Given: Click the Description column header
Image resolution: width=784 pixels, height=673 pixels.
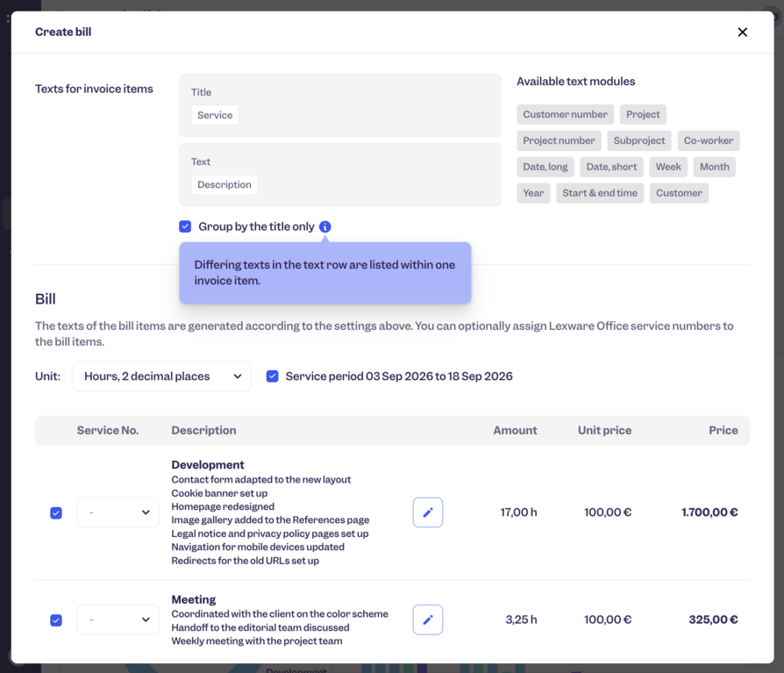Looking at the screenshot, I should (x=203, y=430).
